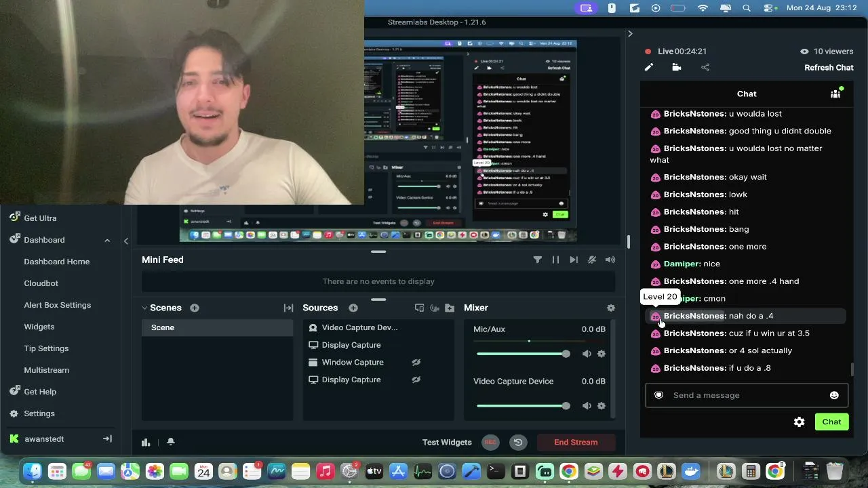This screenshot has height=488, width=868.
Task: Send message with green Chat button
Action: 831,422
